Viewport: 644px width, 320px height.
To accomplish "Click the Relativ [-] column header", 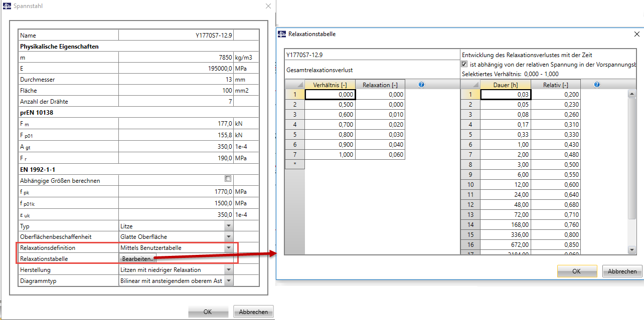I will point(556,85).
